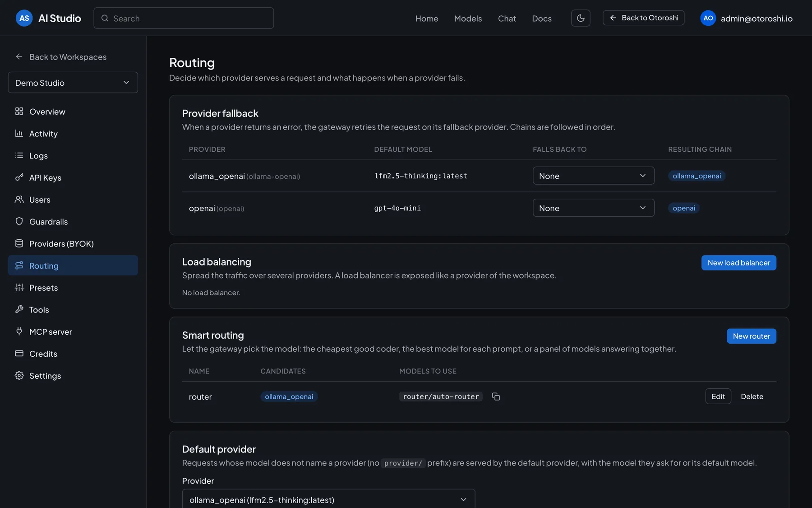Screen dimensions: 812x508
Task: Click the Providers database icon
Action: click(x=19, y=243)
